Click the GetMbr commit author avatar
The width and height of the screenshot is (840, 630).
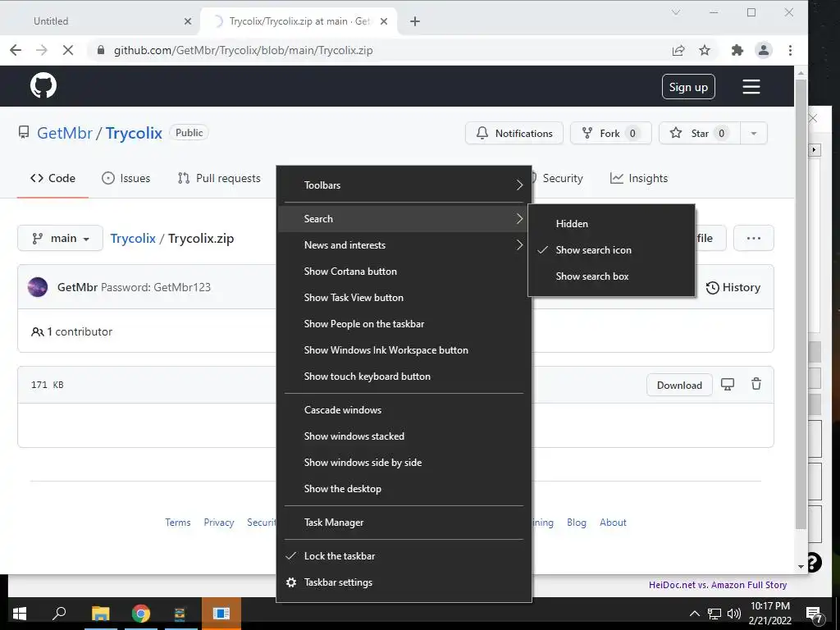(x=38, y=287)
